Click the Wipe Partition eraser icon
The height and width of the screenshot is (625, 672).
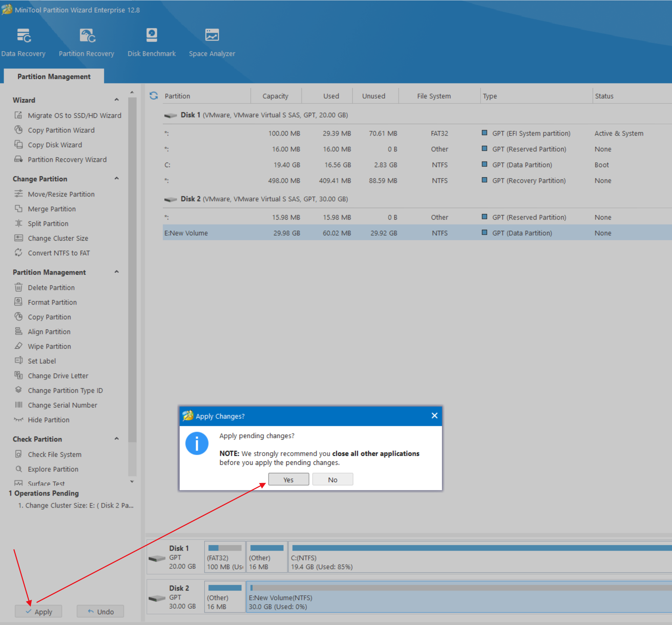pos(18,346)
